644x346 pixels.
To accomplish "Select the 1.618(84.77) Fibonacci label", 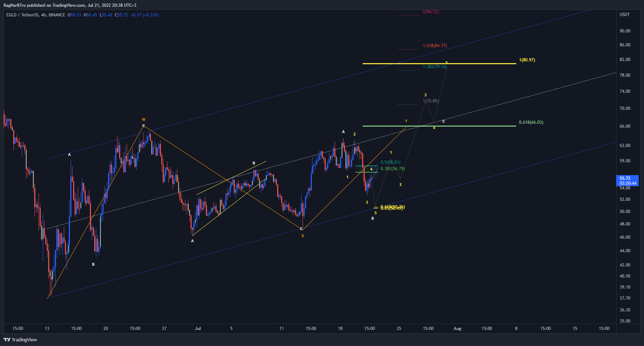I will (435, 46).
